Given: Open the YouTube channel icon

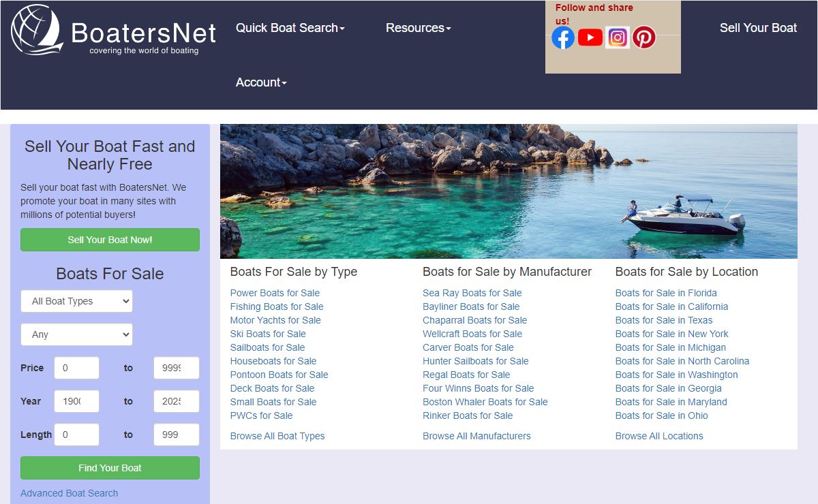Looking at the screenshot, I should pyautogui.click(x=590, y=37).
